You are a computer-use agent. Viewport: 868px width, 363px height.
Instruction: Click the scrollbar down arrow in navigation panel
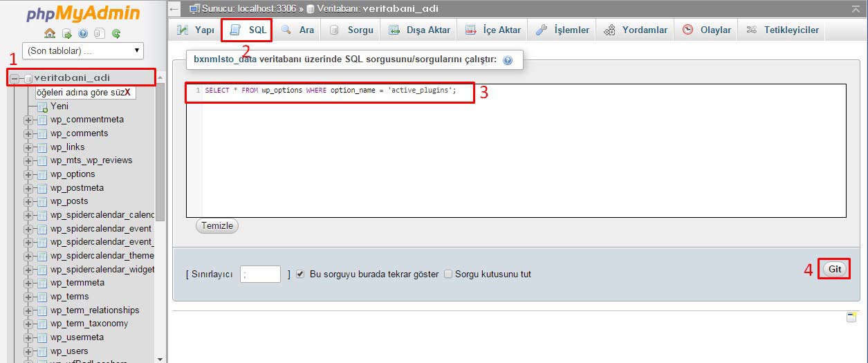tap(160, 359)
